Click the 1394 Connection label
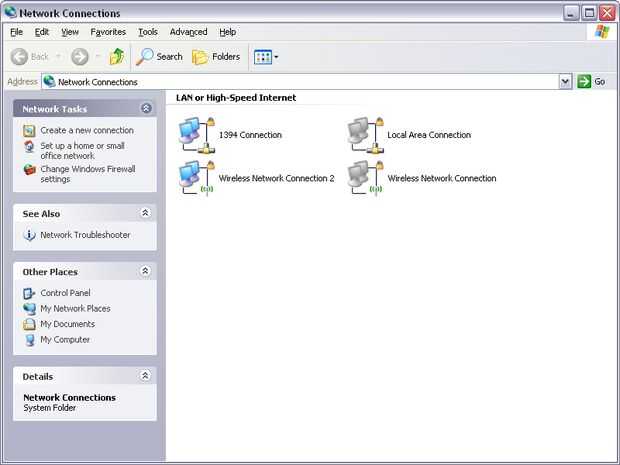The width and height of the screenshot is (620, 465). tap(250, 135)
